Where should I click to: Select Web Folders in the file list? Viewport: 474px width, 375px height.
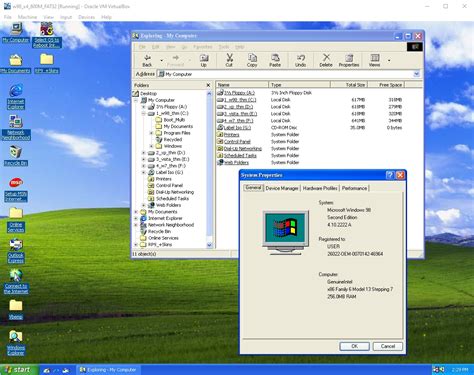[233, 163]
